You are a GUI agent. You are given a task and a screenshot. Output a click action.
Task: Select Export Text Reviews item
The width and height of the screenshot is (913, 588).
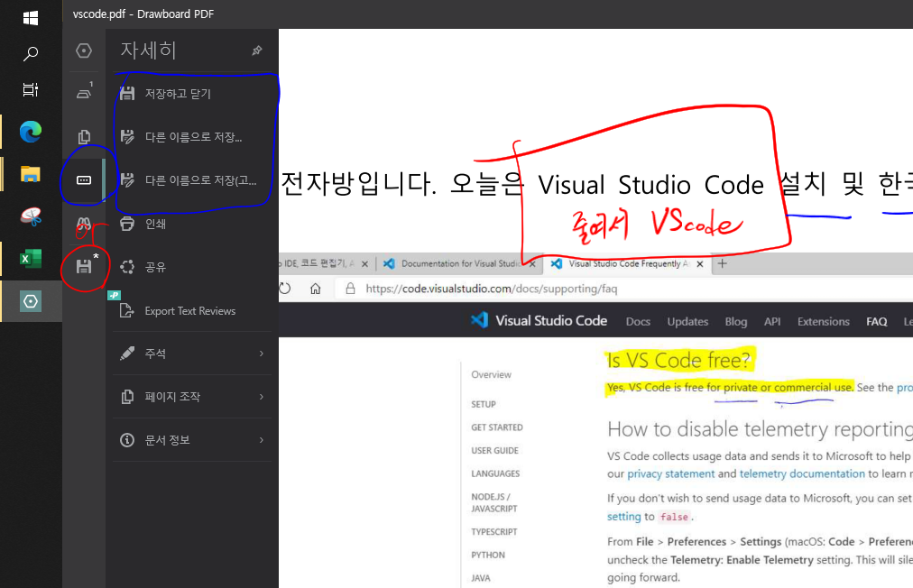tap(192, 311)
